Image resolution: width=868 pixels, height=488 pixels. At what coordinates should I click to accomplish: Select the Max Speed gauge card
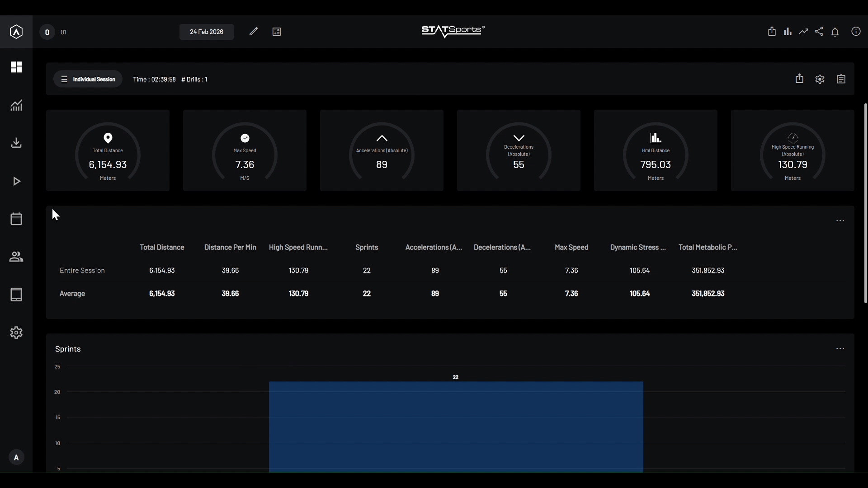[245, 150]
